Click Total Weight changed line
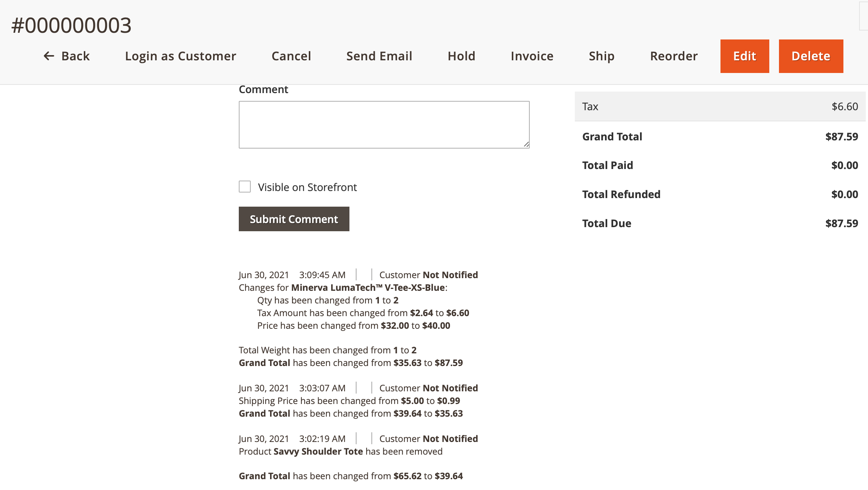868x490 pixels. click(x=328, y=350)
